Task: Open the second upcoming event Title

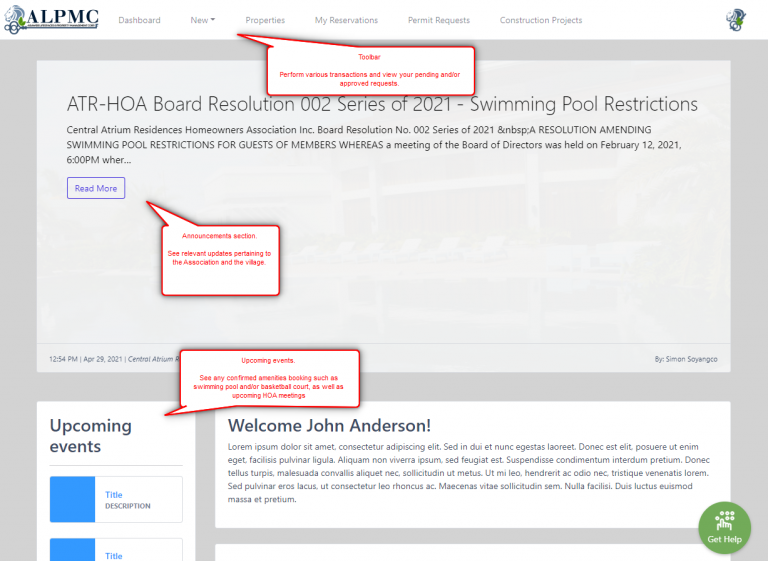Action: click(x=114, y=555)
